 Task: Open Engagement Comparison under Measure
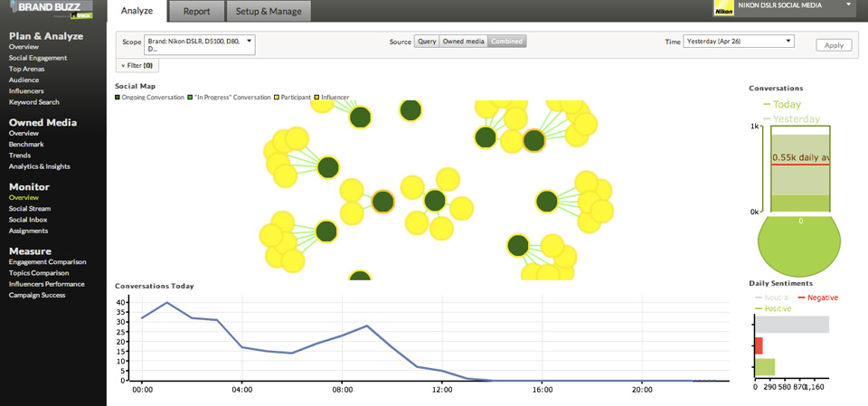[x=48, y=262]
